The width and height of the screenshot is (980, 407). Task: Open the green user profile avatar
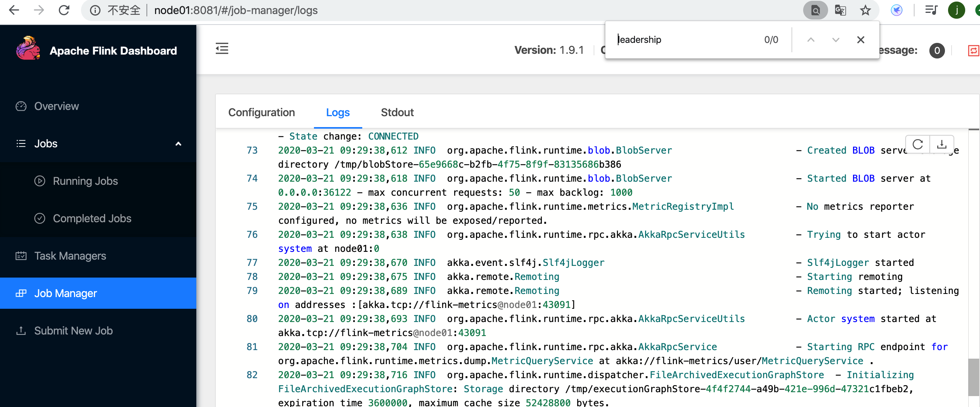[x=956, y=10]
